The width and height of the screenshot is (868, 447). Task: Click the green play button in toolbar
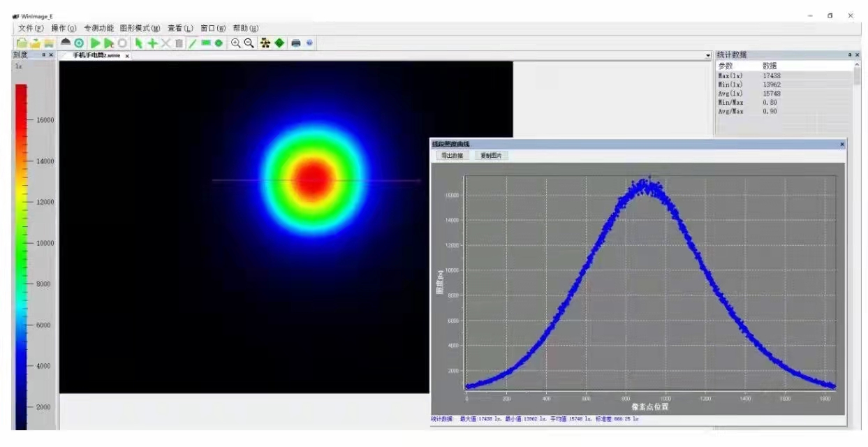96,43
